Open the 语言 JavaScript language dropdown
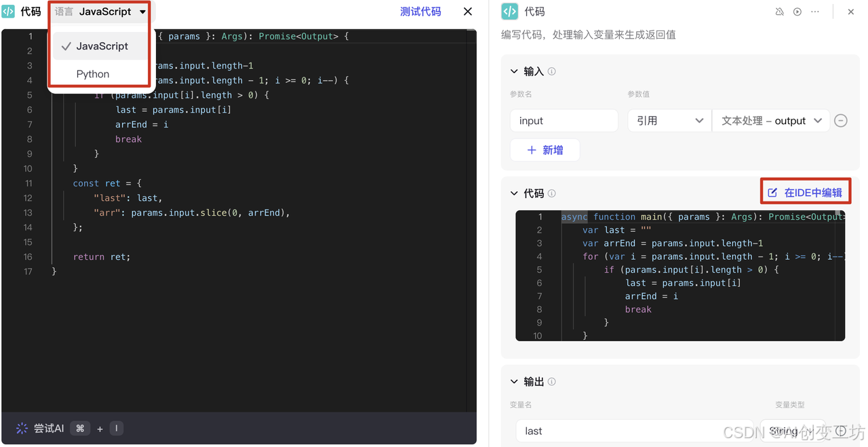This screenshot has height=447, width=868. pyautogui.click(x=101, y=12)
